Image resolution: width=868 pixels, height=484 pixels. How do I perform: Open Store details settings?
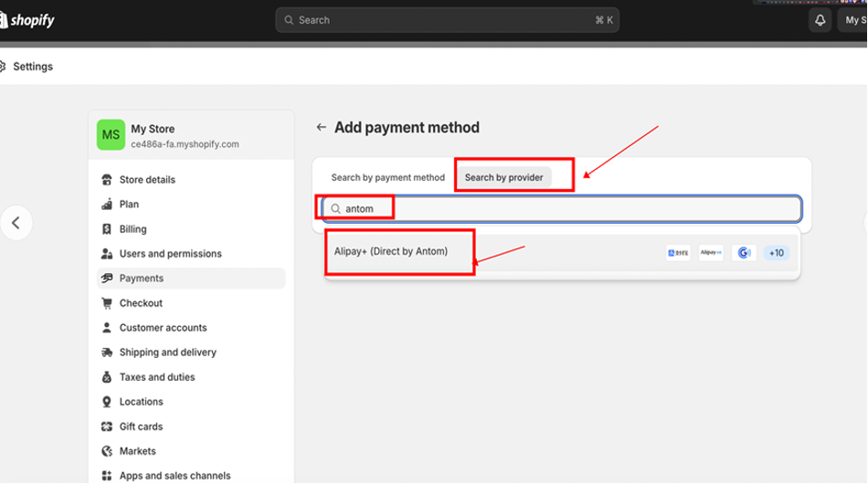point(146,180)
